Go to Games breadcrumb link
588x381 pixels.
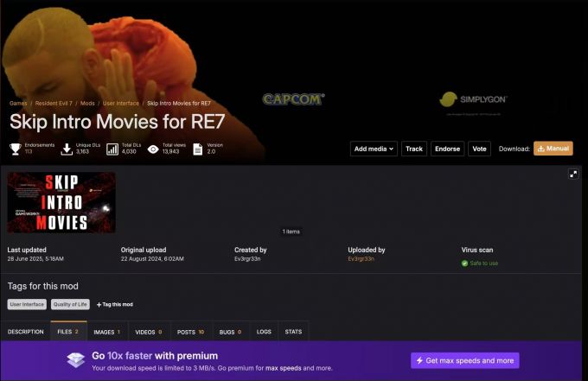[18, 103]
